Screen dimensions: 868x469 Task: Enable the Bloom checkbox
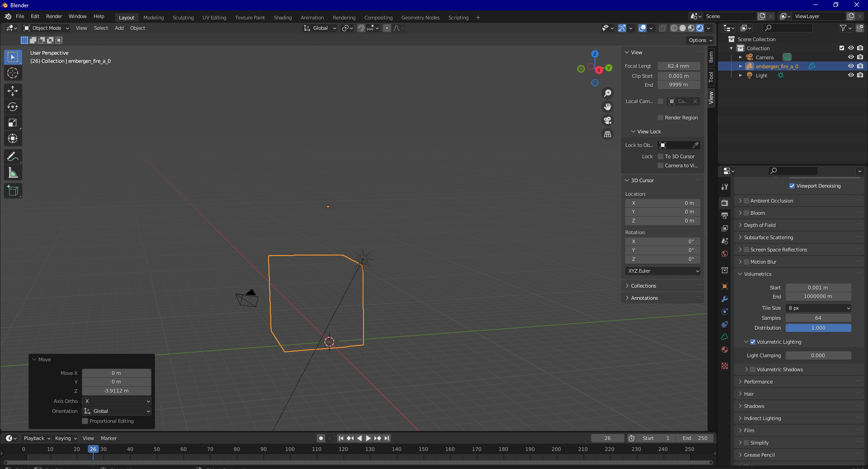point(747,213)
